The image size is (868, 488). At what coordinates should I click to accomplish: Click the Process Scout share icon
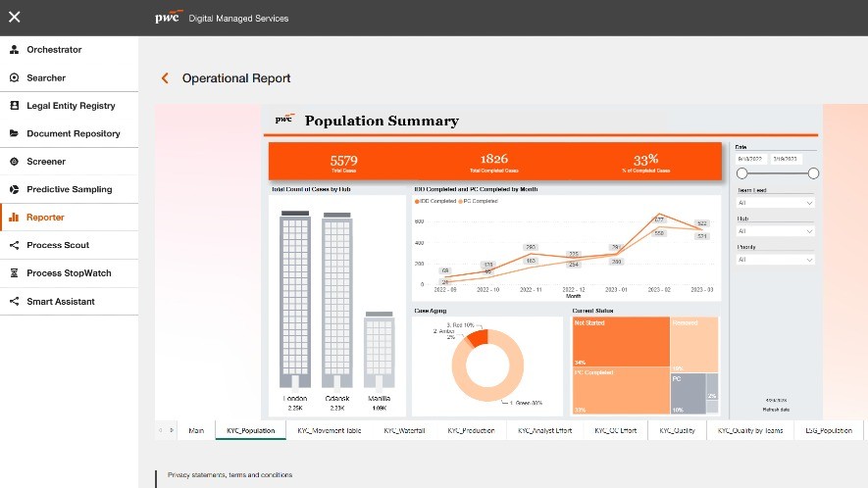click(15, 245)
